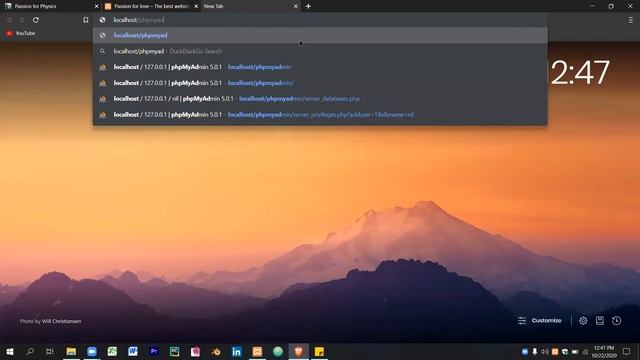
Task: Open the taskbar clock and date
Action: [x=604, y=351]
